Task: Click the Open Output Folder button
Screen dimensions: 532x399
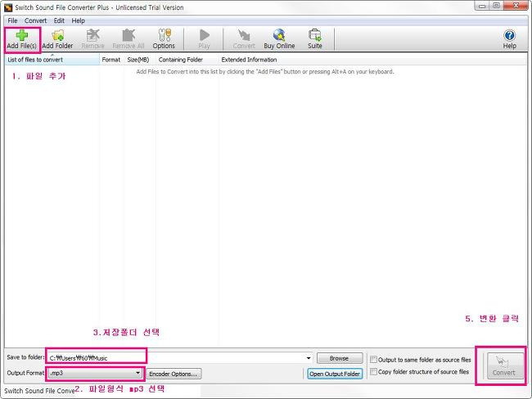Action: (x=335, y=374)
